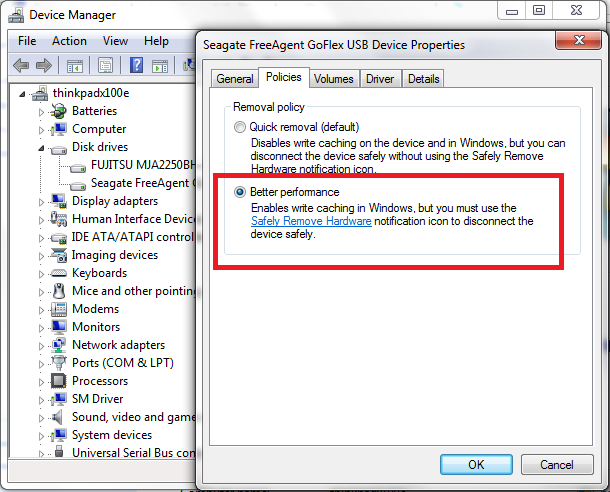Select the Policies tab

[284, 77]
